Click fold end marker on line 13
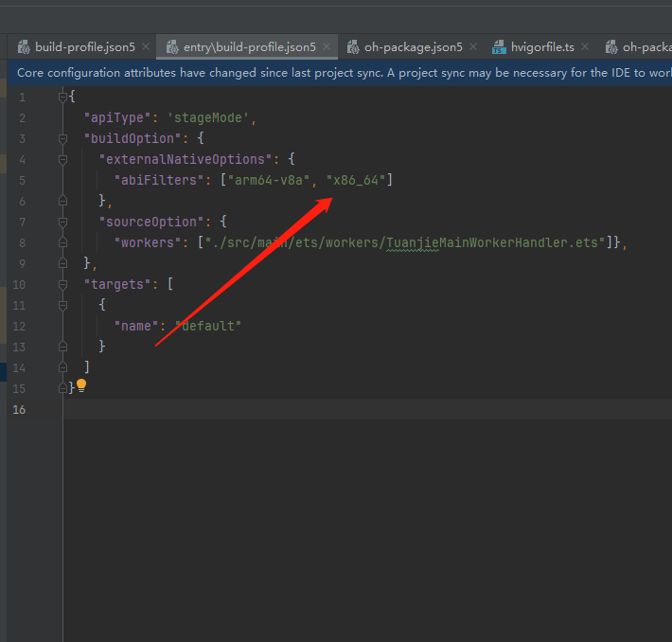672x642 pixels. [63, 347]
